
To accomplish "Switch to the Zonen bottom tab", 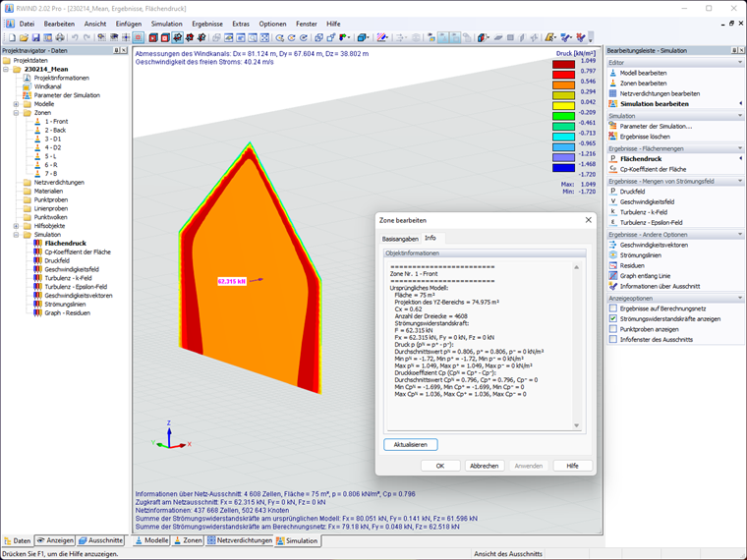I will 188,540.
